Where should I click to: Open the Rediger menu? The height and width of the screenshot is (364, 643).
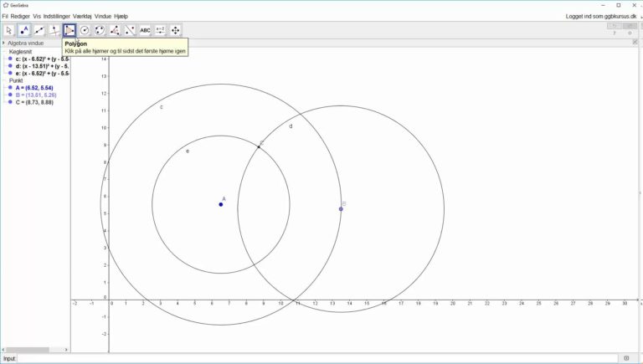click(x=20, y=16)
